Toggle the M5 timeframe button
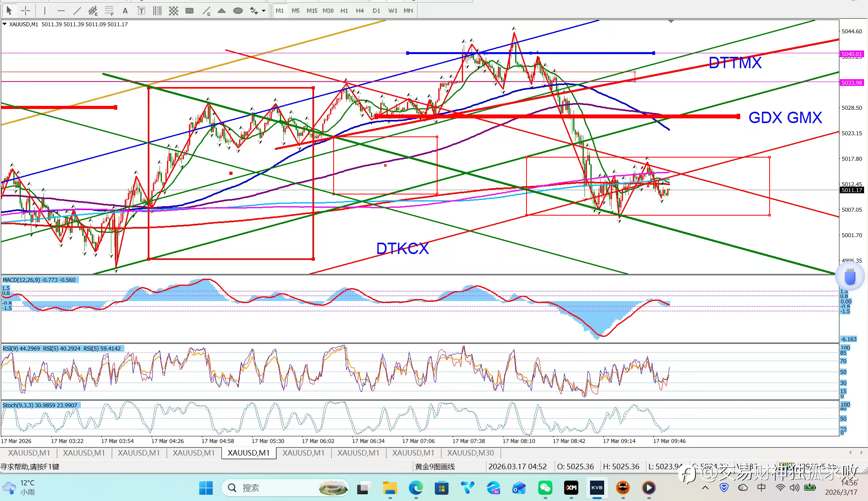 [x=296, y=11]
